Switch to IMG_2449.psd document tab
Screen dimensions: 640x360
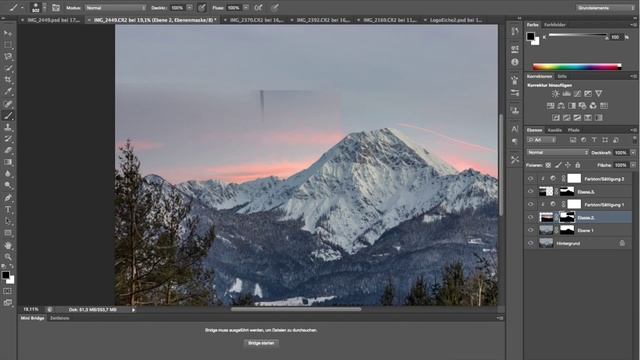(53, 20)
